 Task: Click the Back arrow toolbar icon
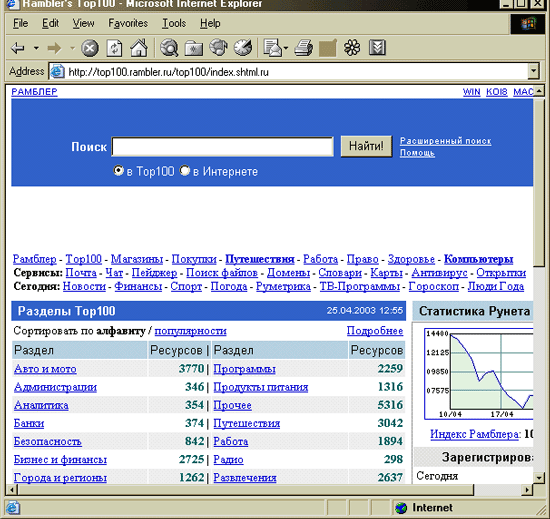tap(18, 48)
